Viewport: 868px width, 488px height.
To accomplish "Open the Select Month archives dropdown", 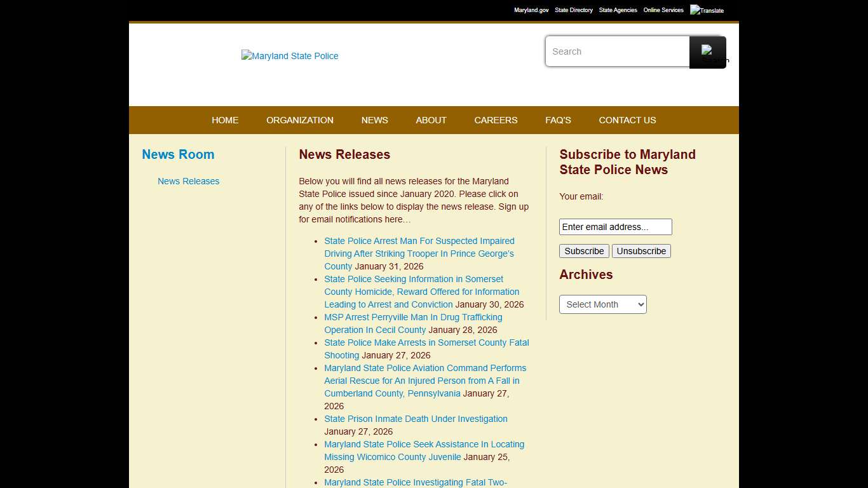I will (602, 304).
